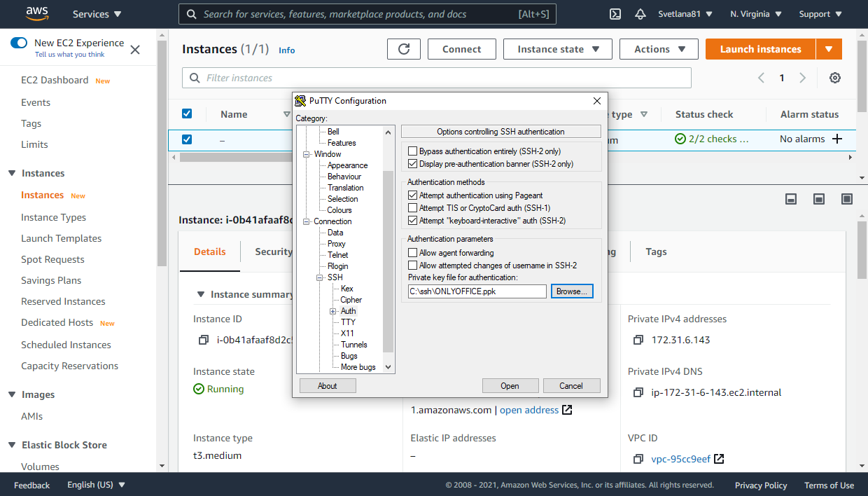Click the PuTTY category tree scrollbar thumb
This screenshot has height=496, width=868.
(x=388, y=261)
